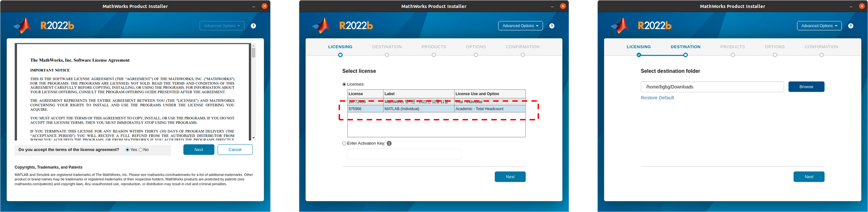Viewport: 868px width, 212px height.
Task: Click PRODUCTS step in Select license window
Action: 434,47
